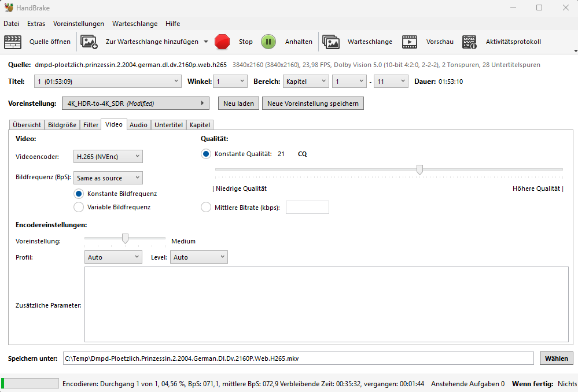Click the Wählen button
The width and height of the screenshot is (578, 392).
(556, 358)
